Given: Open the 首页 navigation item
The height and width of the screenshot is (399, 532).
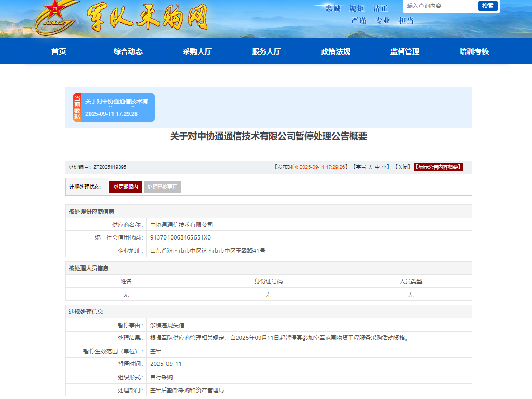Looking at the screenshot, I should (59, 51).
